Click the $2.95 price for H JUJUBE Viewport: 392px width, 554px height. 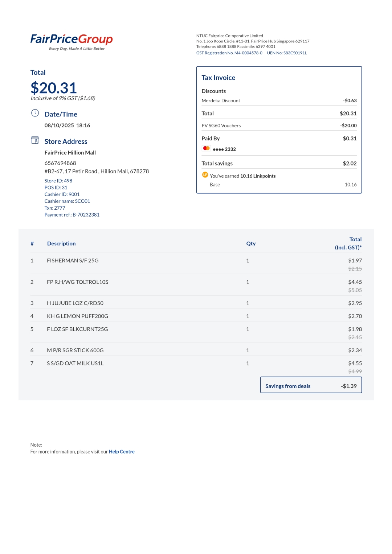click(x=355, y=303)
